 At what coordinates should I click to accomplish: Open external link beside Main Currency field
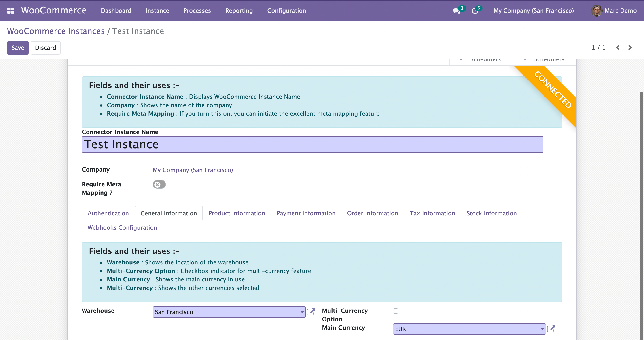(x=551, y=329)
